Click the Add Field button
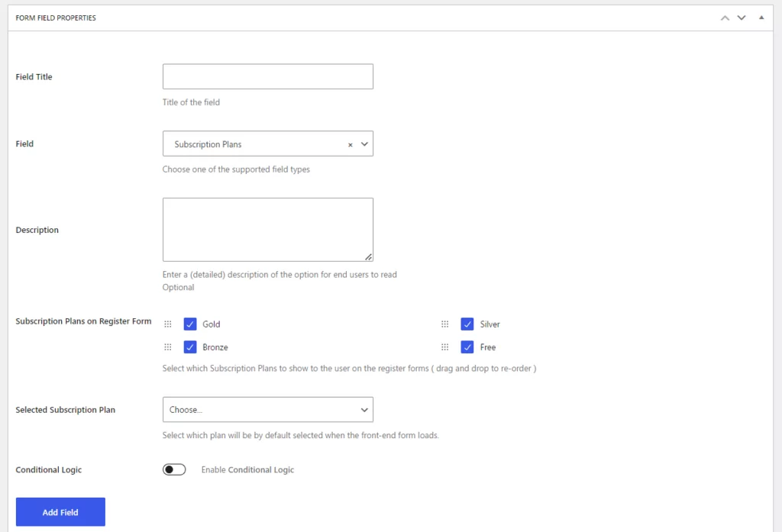This screenshot has height=532, width=782. click(60, 512)
